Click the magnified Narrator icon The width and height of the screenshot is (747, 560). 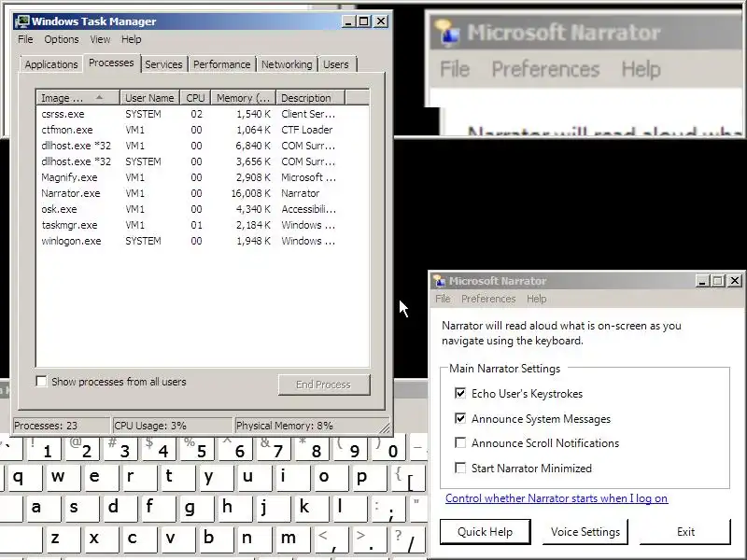[448, 33]
